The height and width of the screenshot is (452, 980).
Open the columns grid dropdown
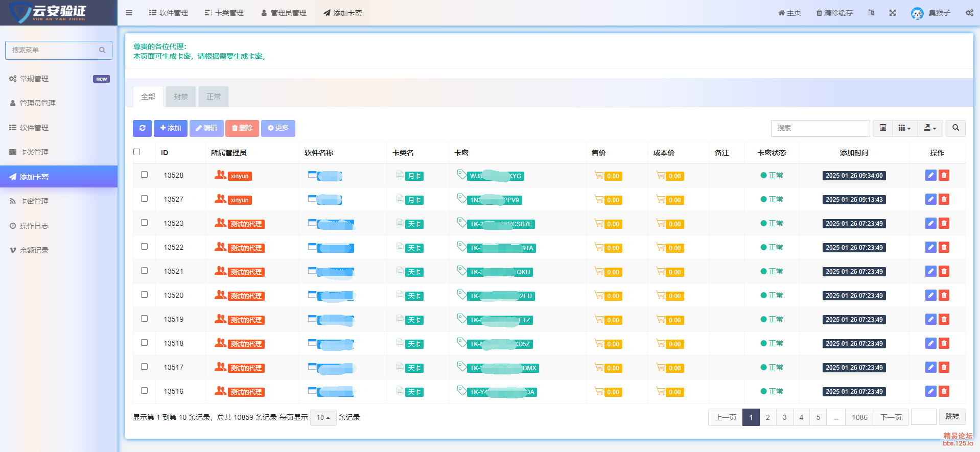coord(904,128)
